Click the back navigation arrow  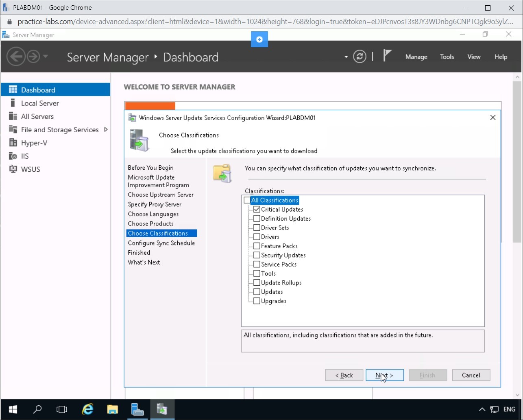(16, 57)
